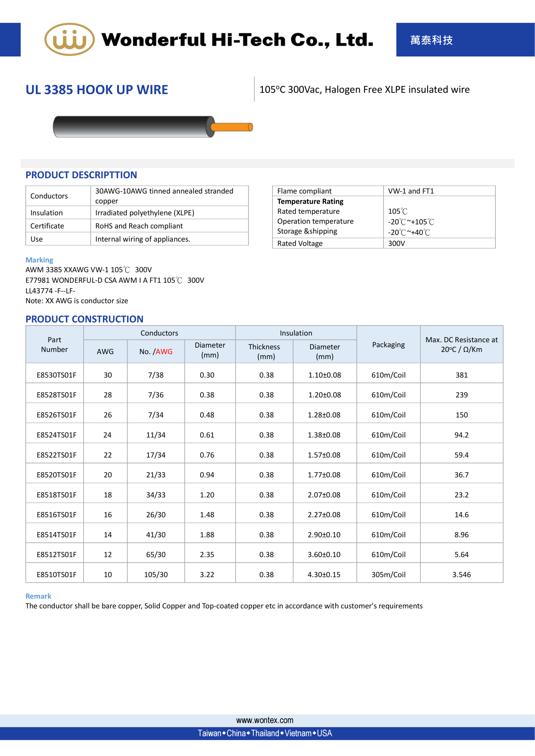The height and width of the screenshot is (756, 535).
Task: Open the www.wontex.com footer link
Action: [x=264, y=720]
